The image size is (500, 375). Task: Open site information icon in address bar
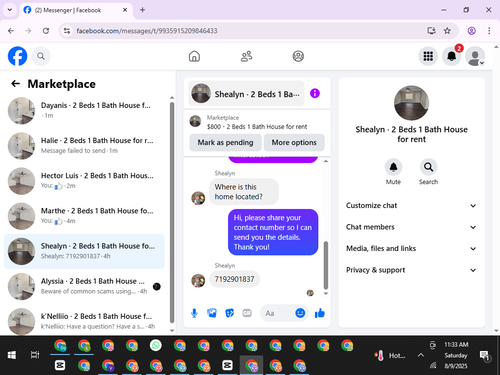pos(67,31)
